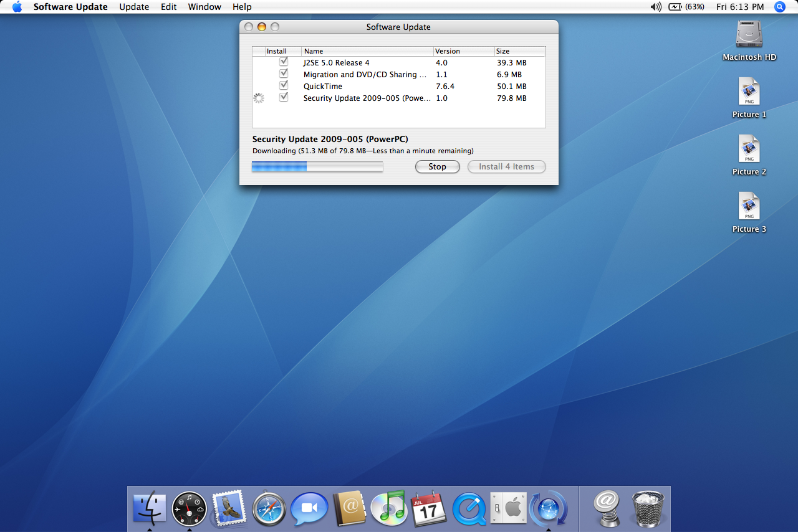Click the blue download progress bar
The image size is (798, 532).
point(317,167)
